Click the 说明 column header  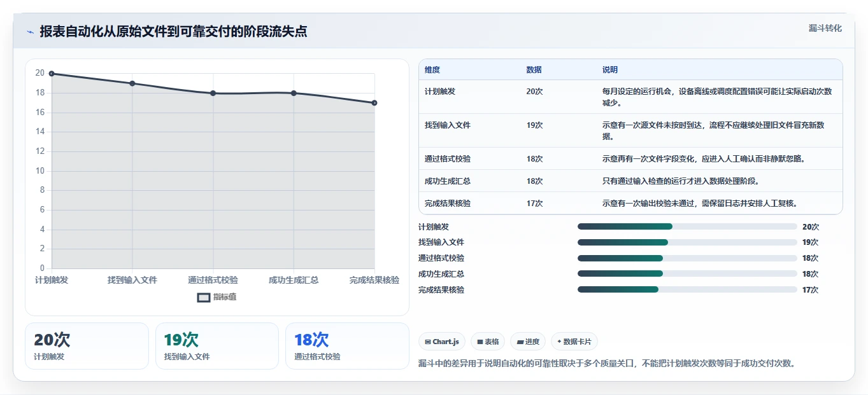tap(610, 70)
